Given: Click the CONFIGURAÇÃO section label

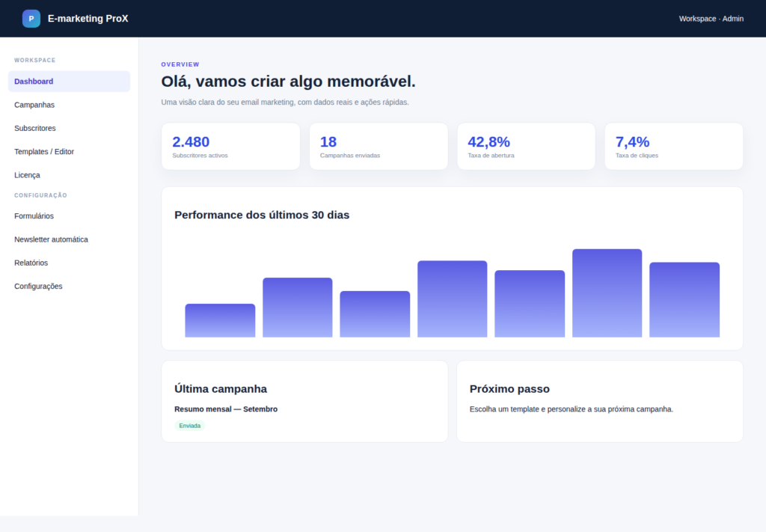Looking at the screenshot, I should click(x=40, y=195).
